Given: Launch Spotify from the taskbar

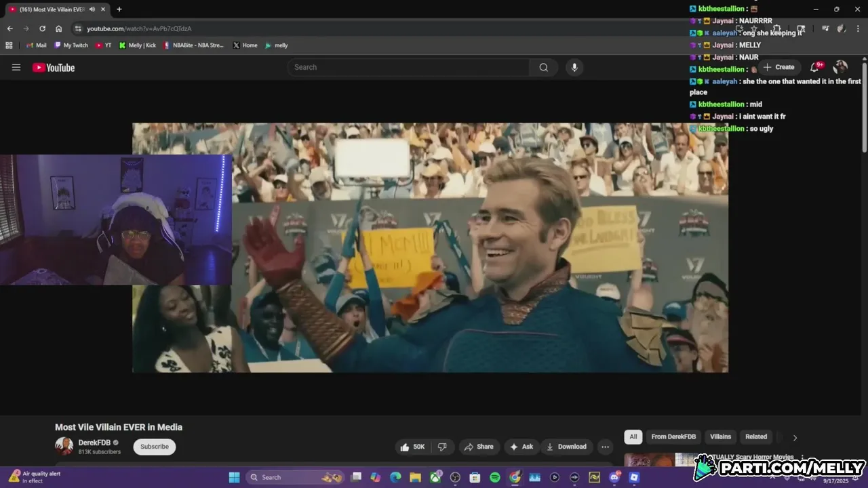Looking at the screenshot, I should 495,477.
